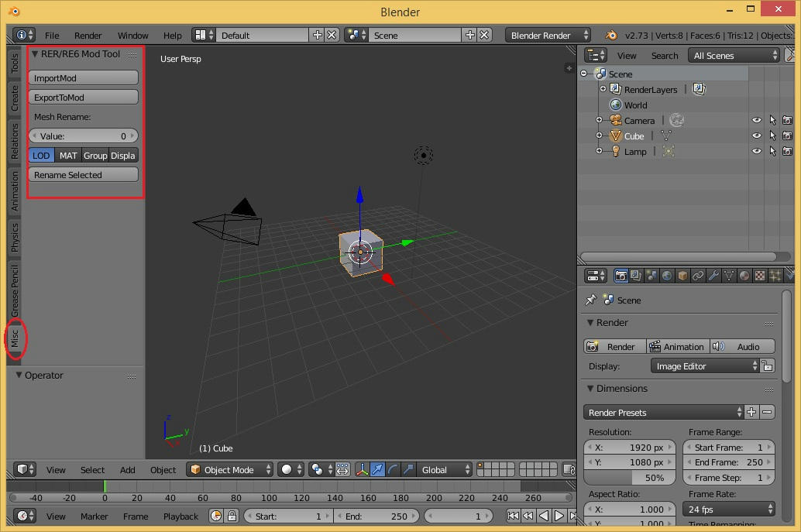Switch to the Create tool shelf tab

(15, 98)
